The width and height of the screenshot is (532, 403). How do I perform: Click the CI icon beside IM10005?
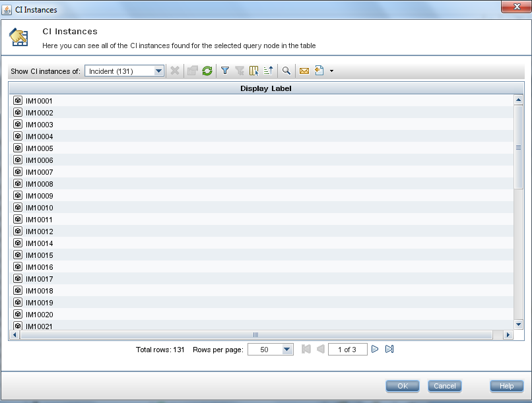pos(18,148)
